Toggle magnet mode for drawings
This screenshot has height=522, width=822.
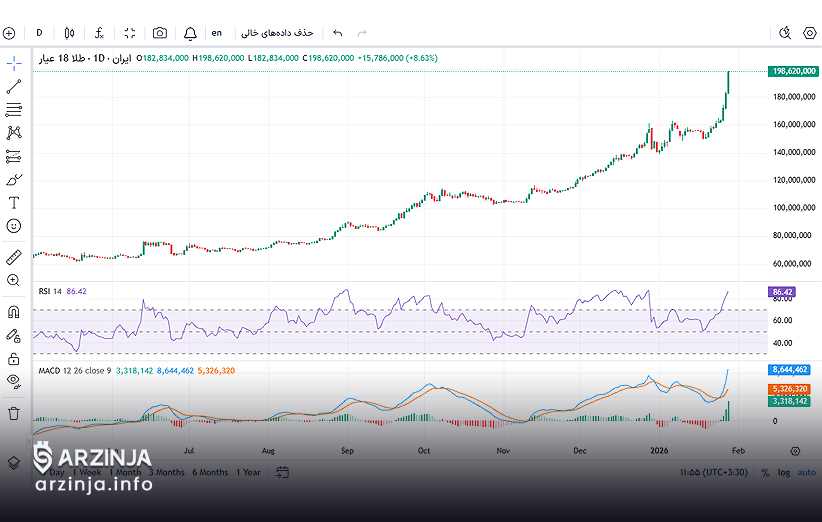pos(14,312)
